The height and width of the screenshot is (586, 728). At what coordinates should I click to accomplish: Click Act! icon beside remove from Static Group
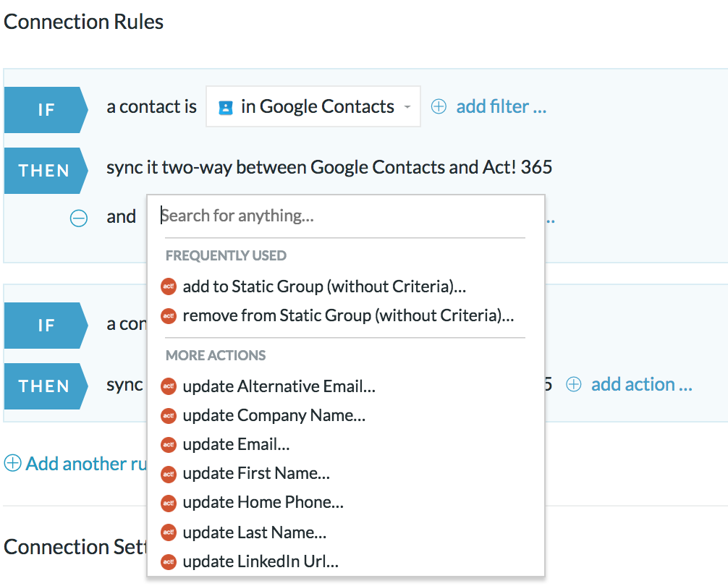coord(169,316)
